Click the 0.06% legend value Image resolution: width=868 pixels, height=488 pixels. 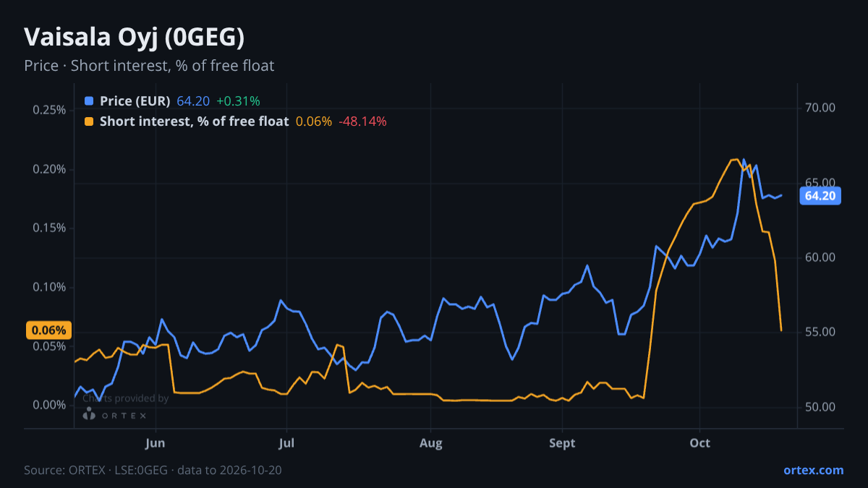314,121
